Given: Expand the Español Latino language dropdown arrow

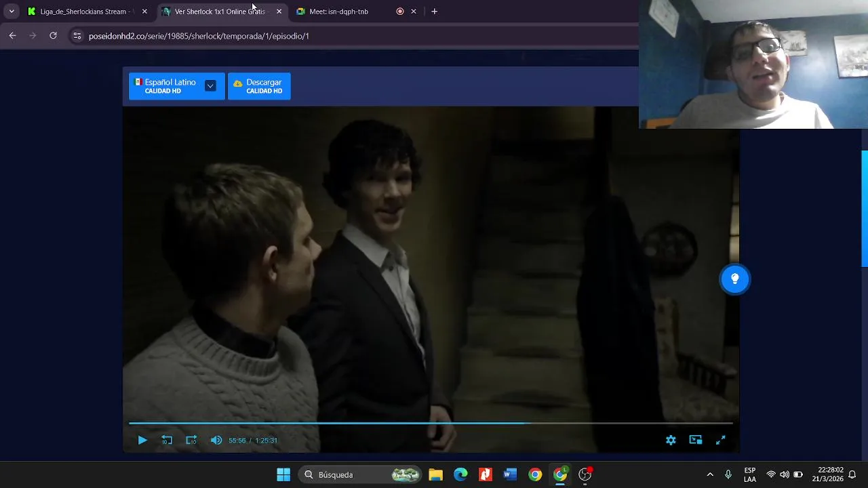Looking at the screenshot, I should coord(210,86).
